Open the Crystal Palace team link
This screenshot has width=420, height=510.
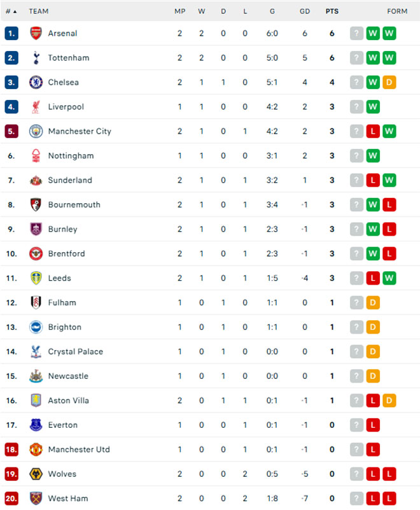point(76,351)
